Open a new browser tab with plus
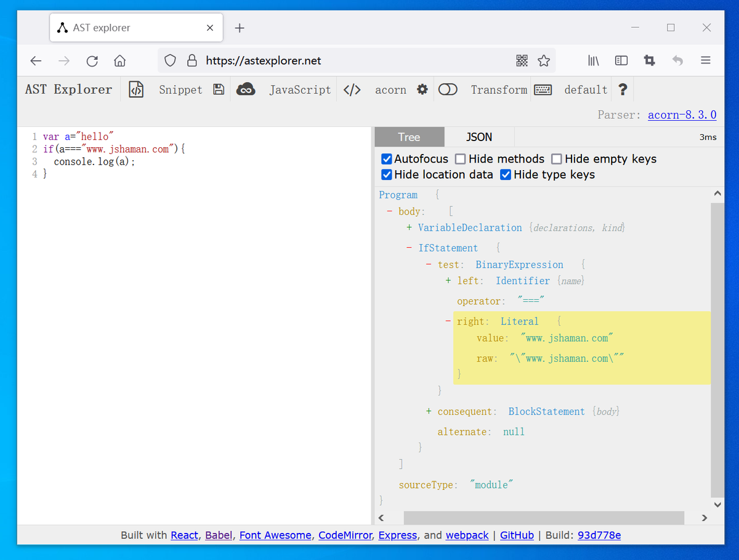This screenshot has width=739, height=560. tap(240, 28)
